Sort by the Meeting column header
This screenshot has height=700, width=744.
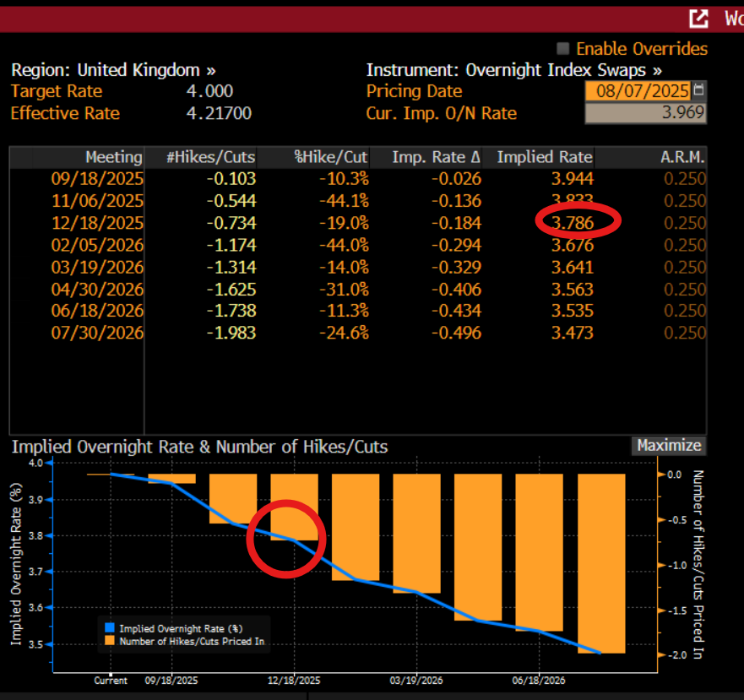point(113,157)
